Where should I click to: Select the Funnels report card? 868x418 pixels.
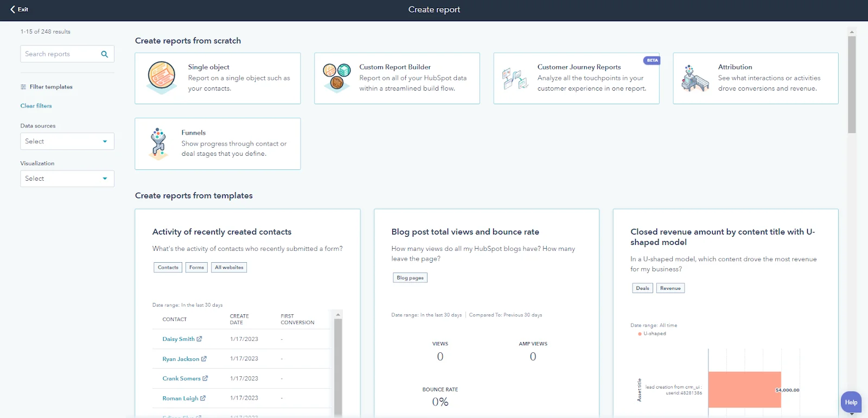coord(218,144)
